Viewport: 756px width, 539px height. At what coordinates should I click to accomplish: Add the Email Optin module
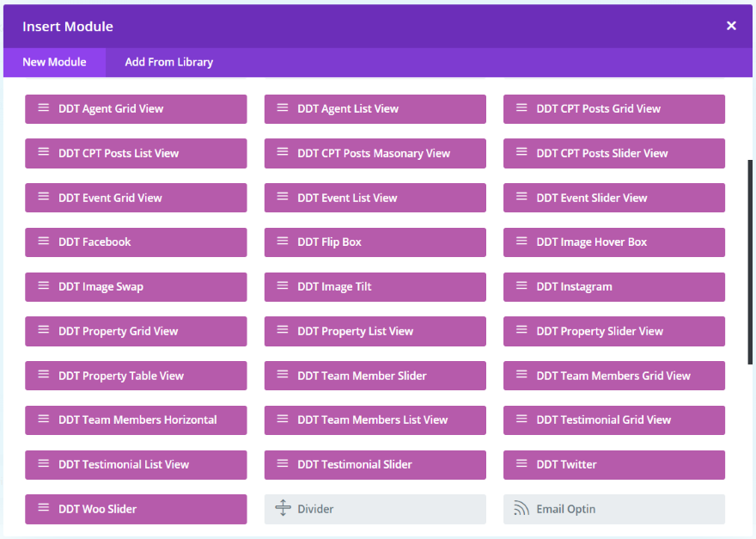(614, 509)
